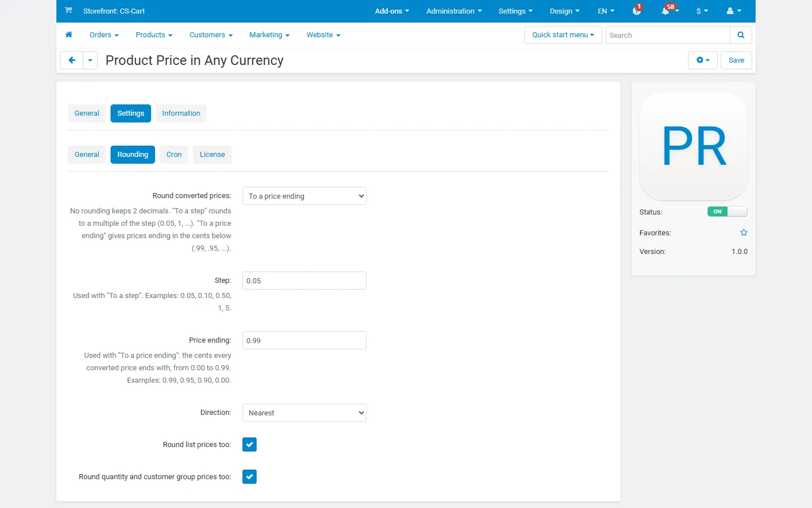Click into the Step input field
Viewport: 812px width, 508px height.
[x=304, y=281]
